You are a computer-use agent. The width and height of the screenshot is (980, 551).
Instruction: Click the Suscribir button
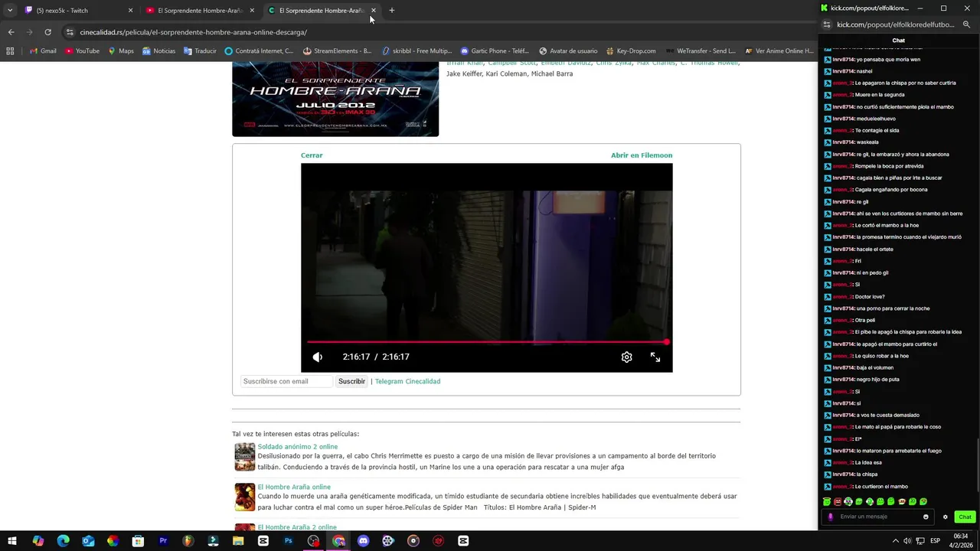351,381
